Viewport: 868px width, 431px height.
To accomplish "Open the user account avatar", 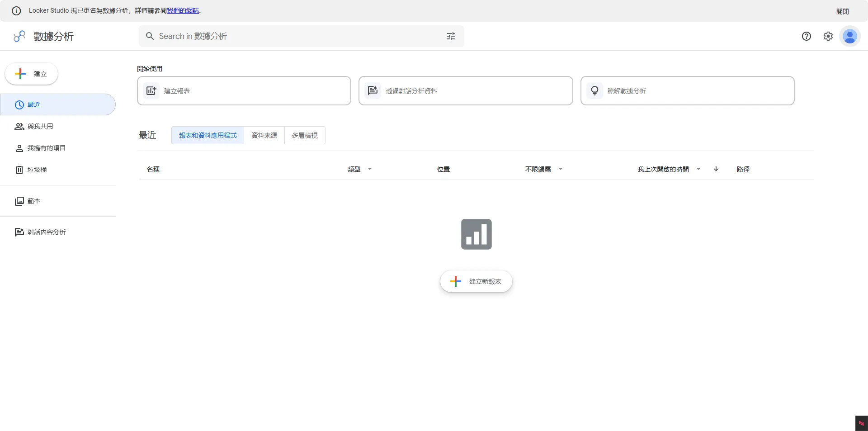I will 850,36.
